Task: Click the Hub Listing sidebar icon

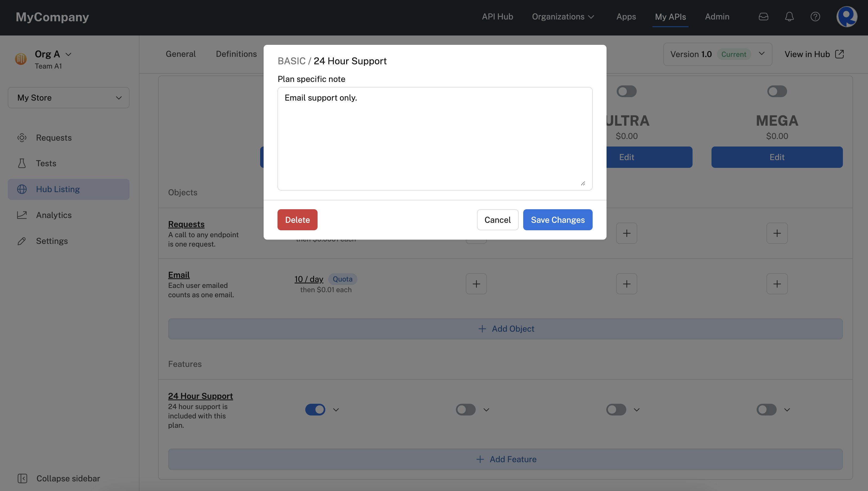Action: (x=21, y=189)
